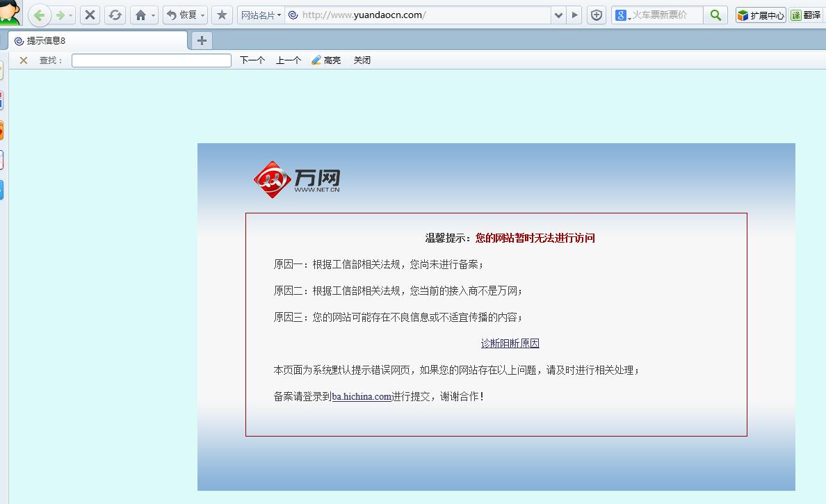The width and height of the screenshot is (826, 504).
Task: Add the page to favorites with the star
Action: click(222, 15)
